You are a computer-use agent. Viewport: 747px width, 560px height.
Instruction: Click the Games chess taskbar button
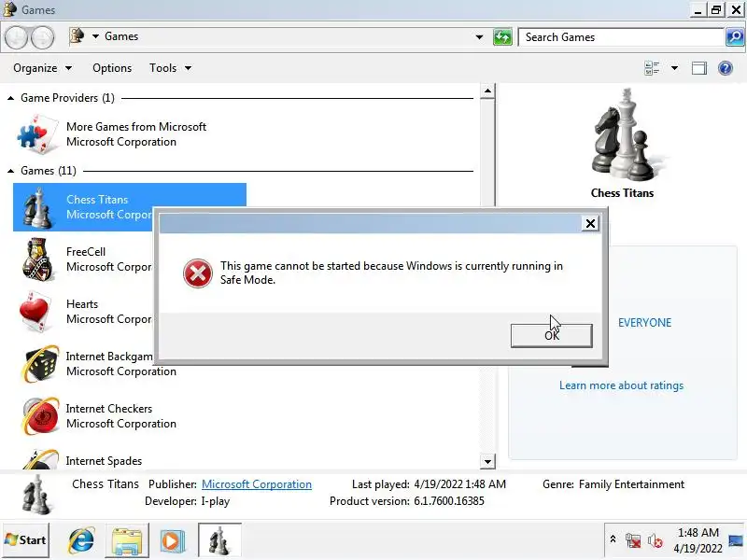point(219,540)
